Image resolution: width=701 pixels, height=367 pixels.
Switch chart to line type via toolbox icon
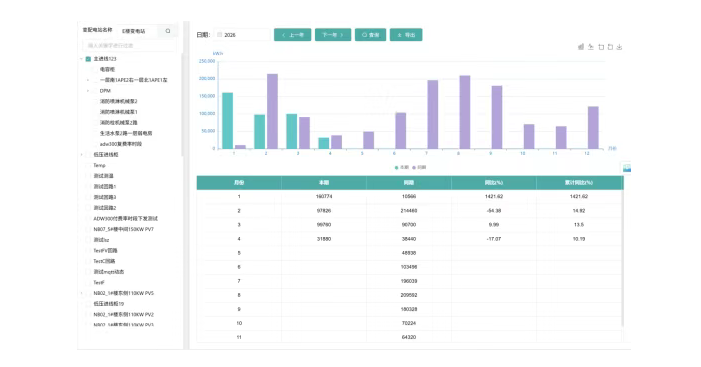click(591, 47)
